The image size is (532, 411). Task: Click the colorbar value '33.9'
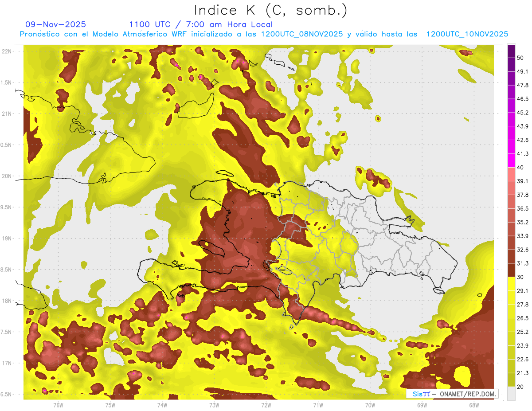[523, 236]
